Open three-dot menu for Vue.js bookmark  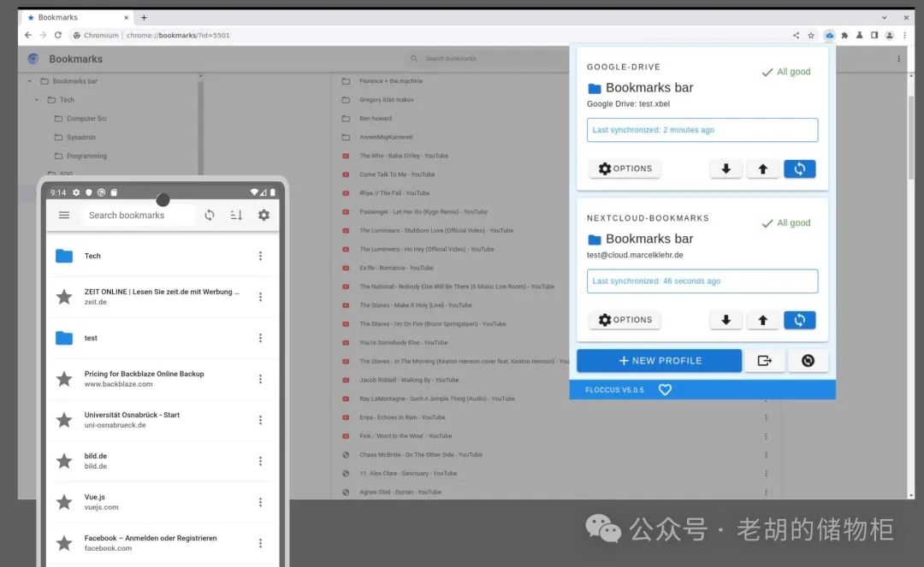click(260, 502)
